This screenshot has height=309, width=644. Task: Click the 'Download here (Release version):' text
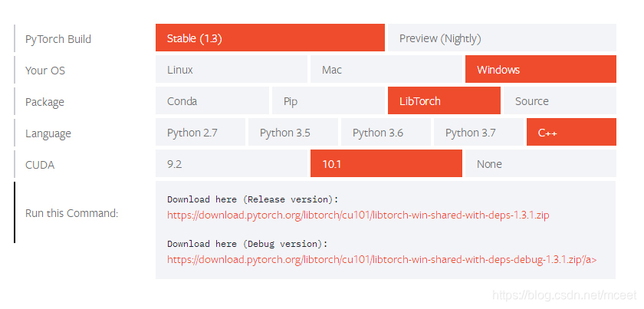coord(252,199)
